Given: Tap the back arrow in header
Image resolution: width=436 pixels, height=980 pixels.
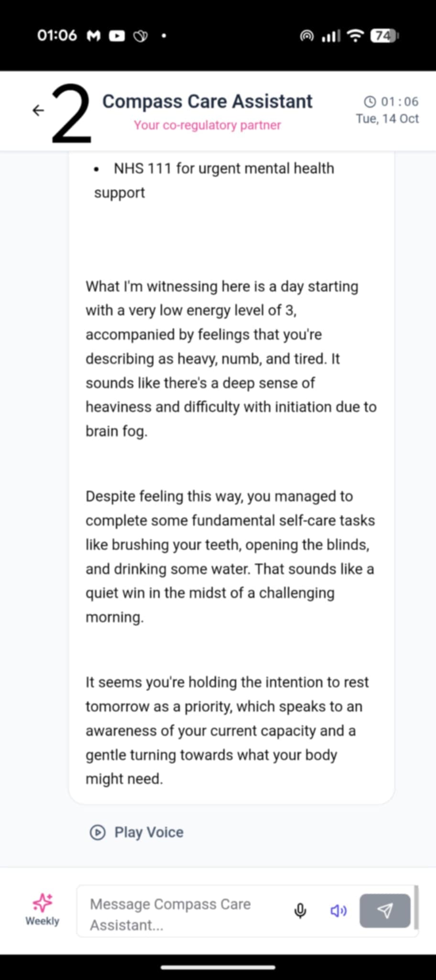Looking at the screenshot, I should tap(38, 111).
